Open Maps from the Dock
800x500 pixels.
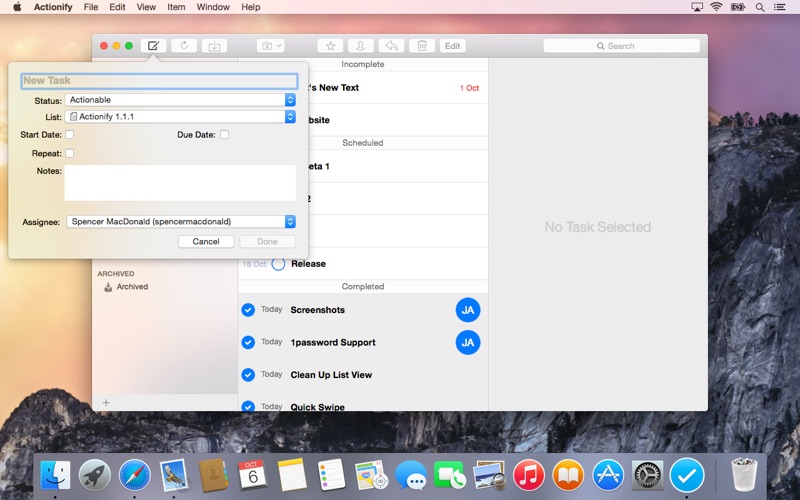371,476
